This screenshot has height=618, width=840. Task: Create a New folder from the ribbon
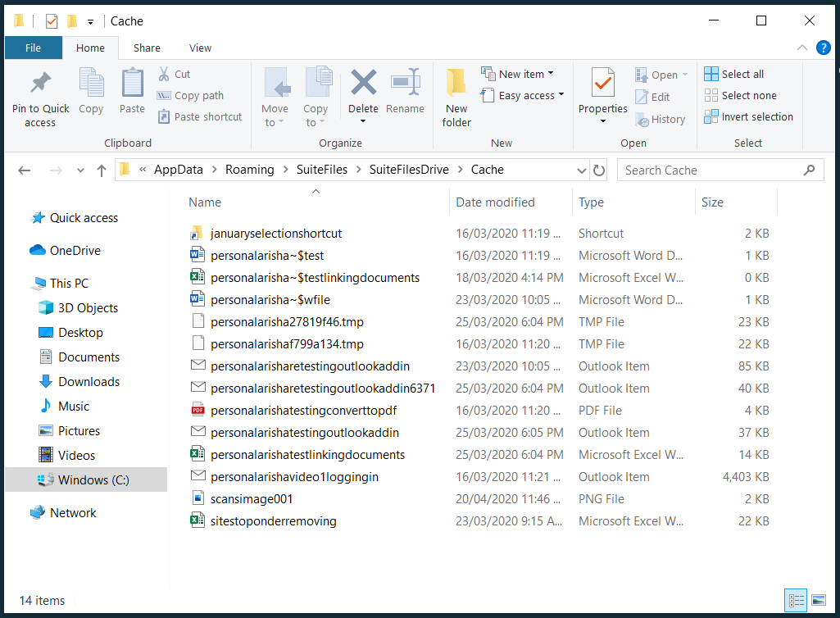coord(456,96)
